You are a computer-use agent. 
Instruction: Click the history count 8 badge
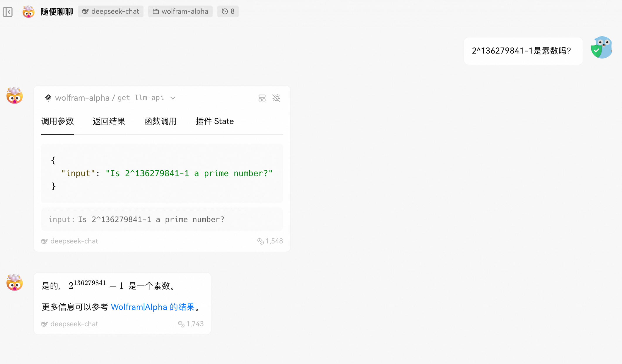click(x=228, y=11)
